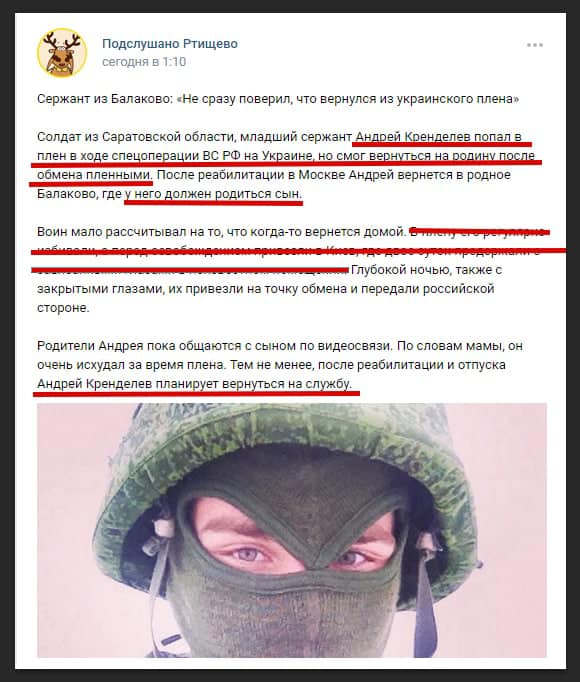Select the post headline about Сержант из Балаково

(x=278, y=99)
